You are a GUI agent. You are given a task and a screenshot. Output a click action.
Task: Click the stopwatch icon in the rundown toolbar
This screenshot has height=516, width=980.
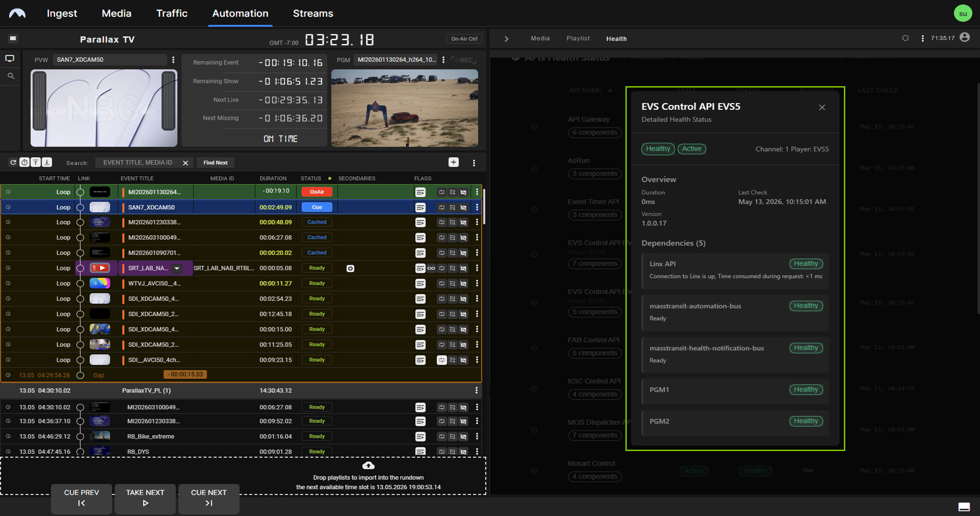(x=24, y=162)
